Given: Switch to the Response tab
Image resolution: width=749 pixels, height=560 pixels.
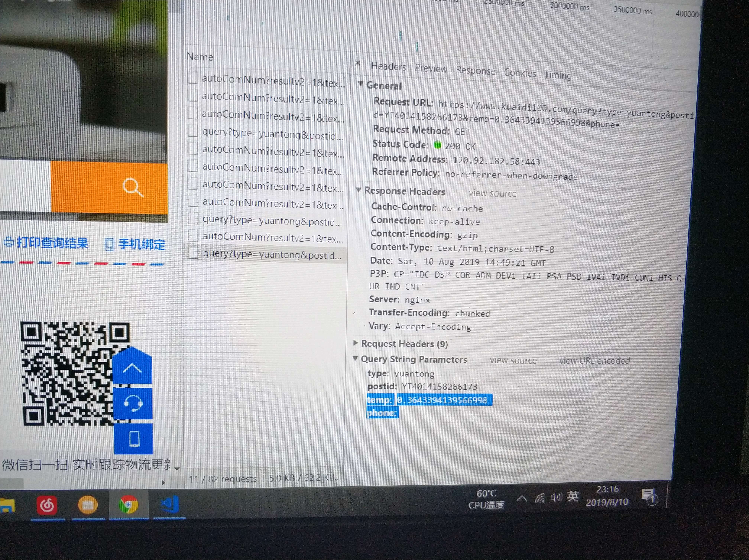Looking at the screenshot, I should coord(475,70).
